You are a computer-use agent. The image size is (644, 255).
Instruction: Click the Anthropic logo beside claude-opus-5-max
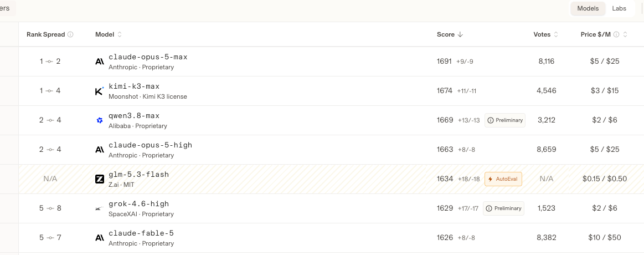pos(99,62)
